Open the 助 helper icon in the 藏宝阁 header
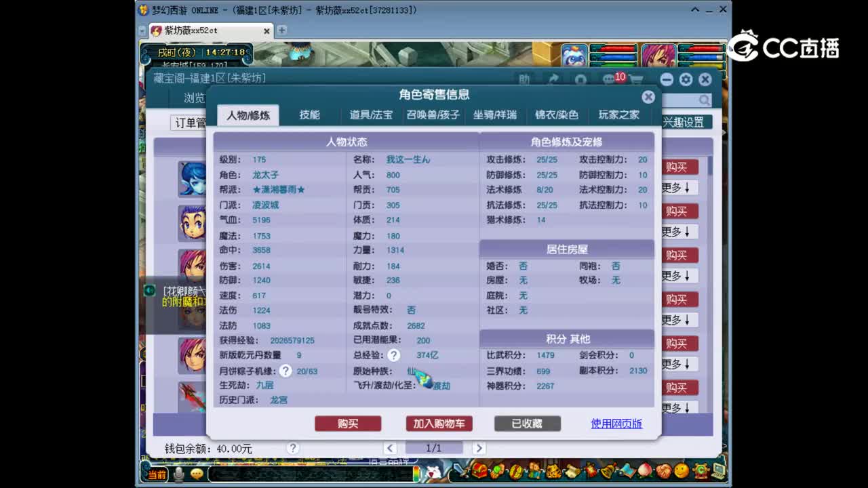Image resolution: width=868 pixels, height=488 pixels. (524, 79)
